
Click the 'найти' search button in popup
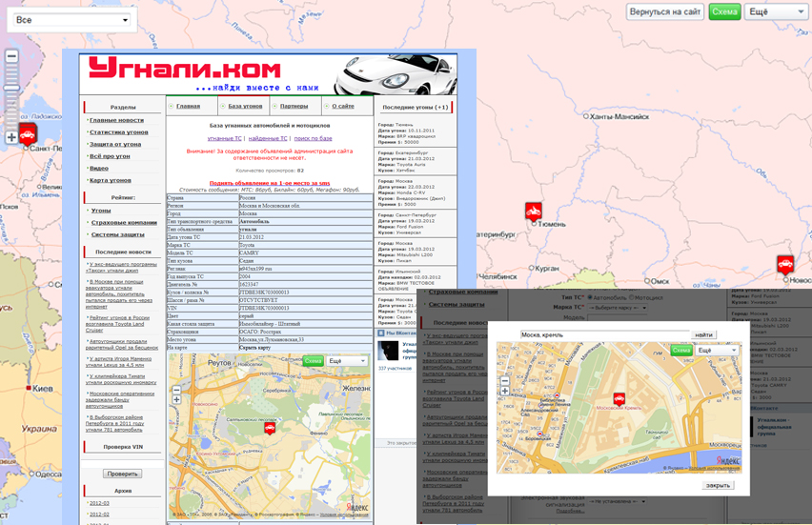[x=703, y=335]
